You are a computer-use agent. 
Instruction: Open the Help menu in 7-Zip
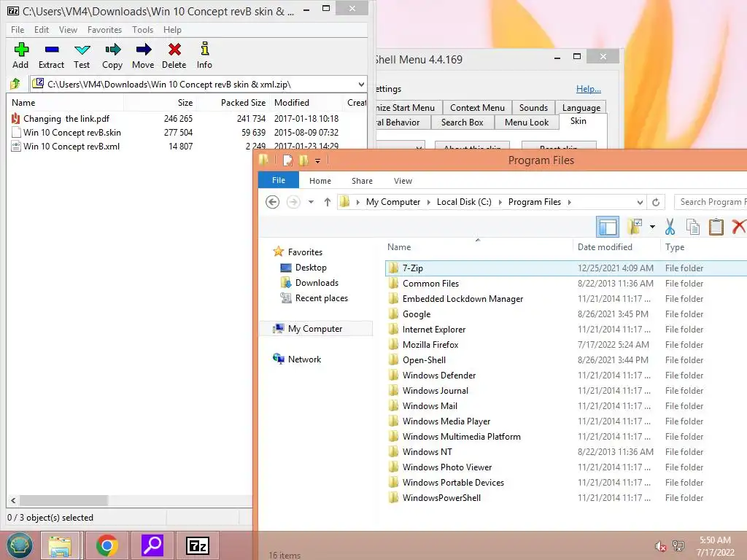(172, 29)
